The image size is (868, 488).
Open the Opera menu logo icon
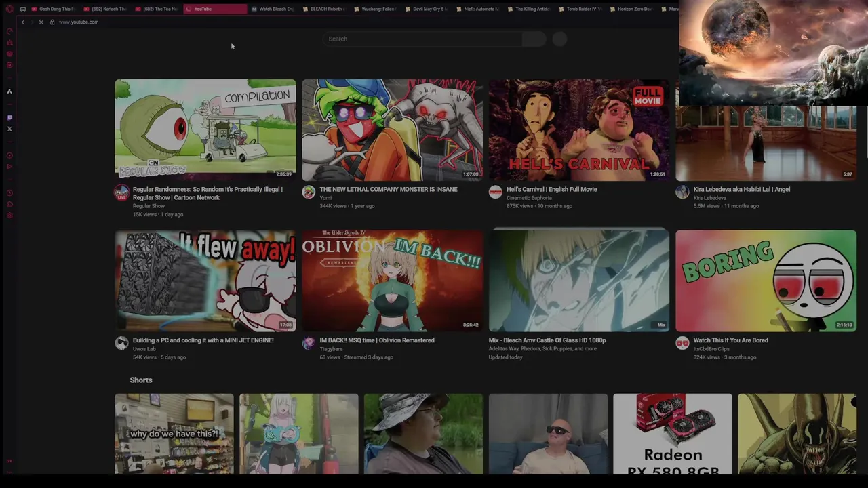tap(9, 9)
